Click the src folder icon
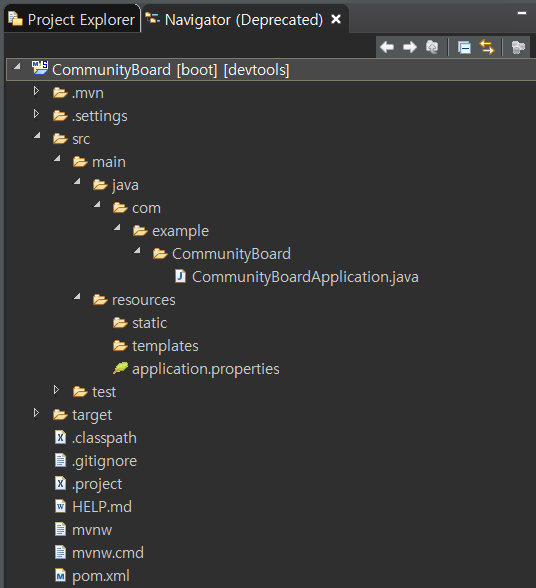536x588 pixels. click(x=60, y=139)
